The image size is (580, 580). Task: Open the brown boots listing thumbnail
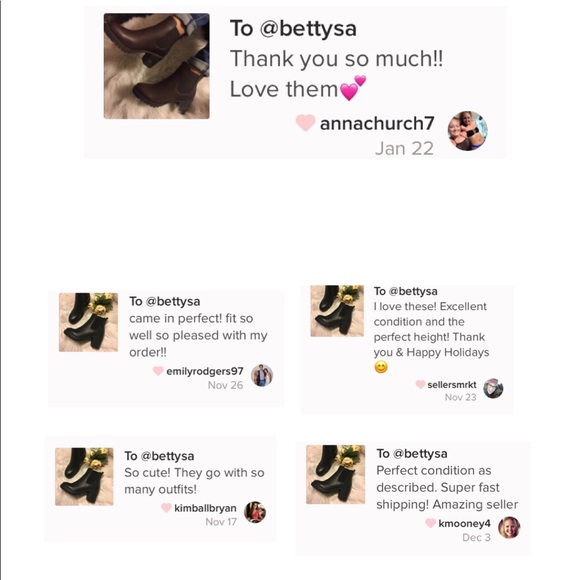(x=156, y=66)
